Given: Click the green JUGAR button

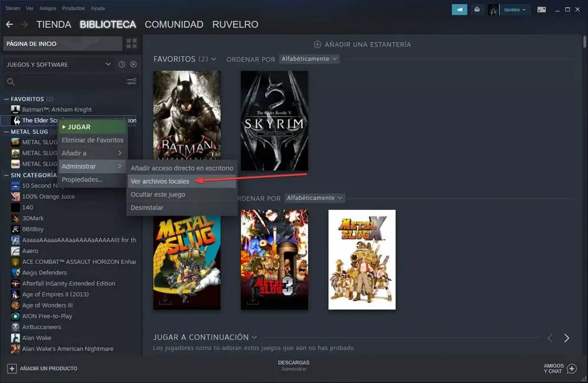Looking at the screenshot, I should [x=93, y=127].
